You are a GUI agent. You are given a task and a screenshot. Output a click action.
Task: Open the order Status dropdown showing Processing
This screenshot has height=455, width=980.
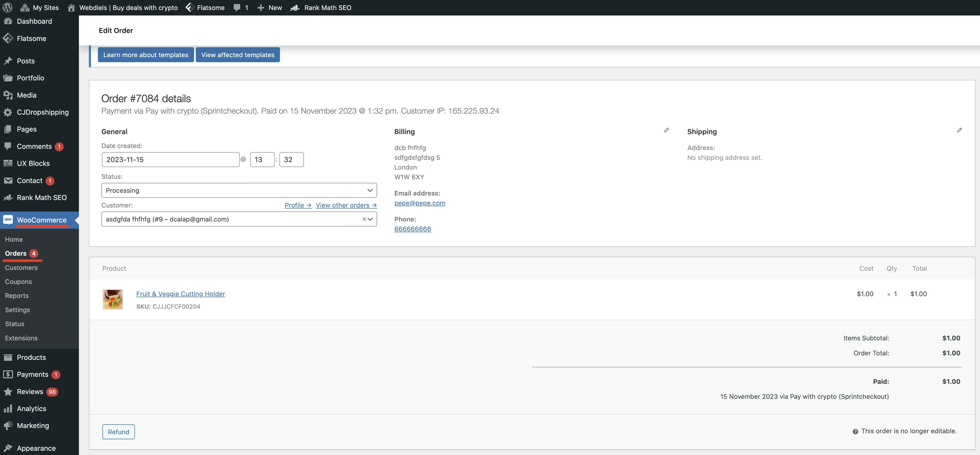click(x=239, y=190)
